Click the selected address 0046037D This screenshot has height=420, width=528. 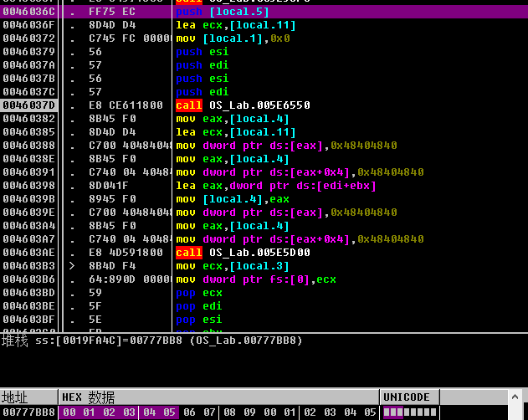29,105
